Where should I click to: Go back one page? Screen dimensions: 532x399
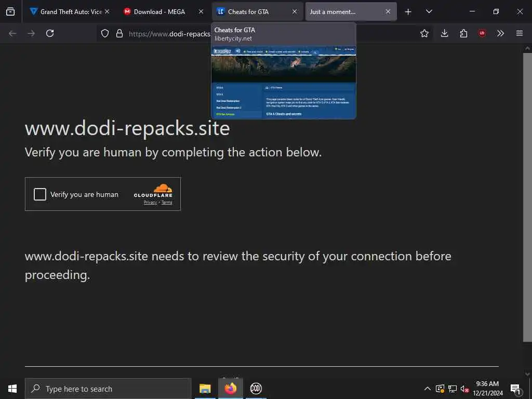point(12,33)
